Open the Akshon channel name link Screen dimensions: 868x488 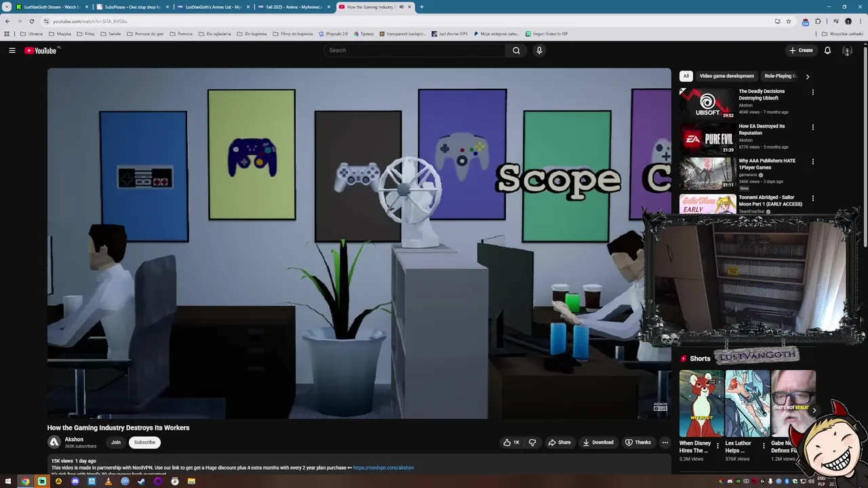74,439
